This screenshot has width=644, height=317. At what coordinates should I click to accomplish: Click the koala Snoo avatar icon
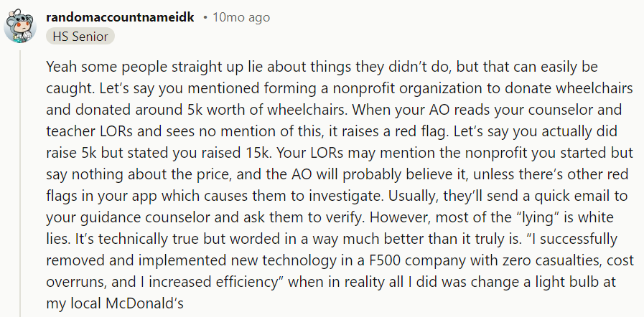[x=19, y=25]
